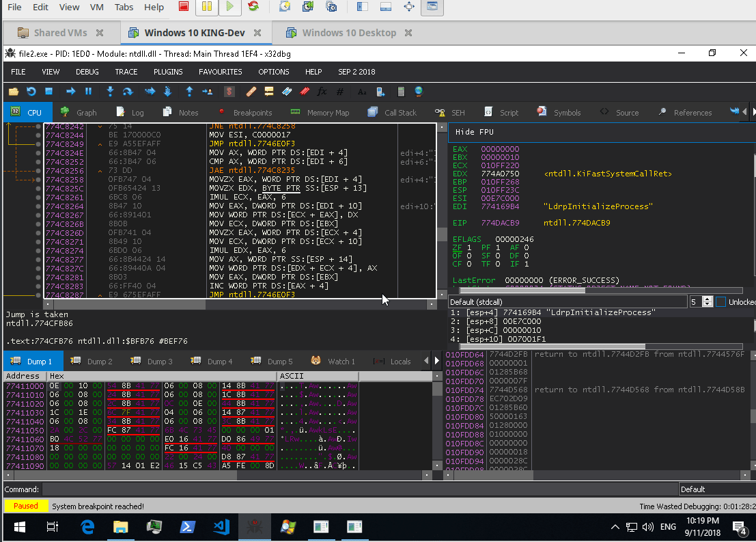Switch to the Memory Map tab
756x542 pixels.
point(320,113)
